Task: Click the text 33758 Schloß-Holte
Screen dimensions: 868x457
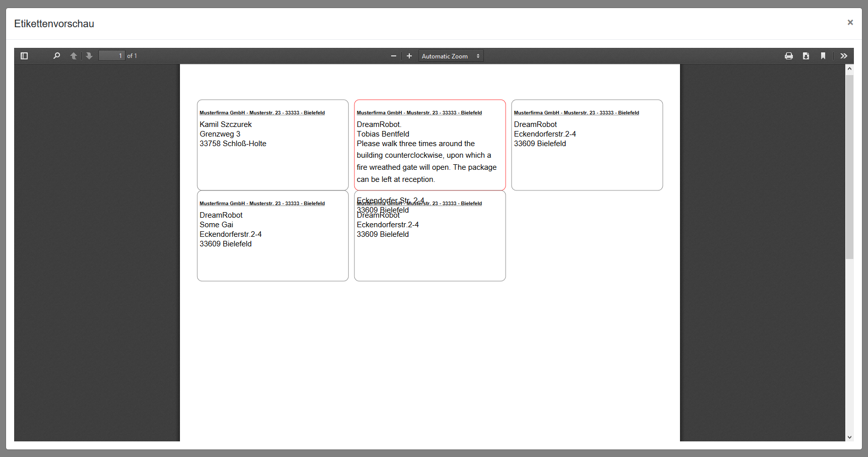Action: [233, 144]
